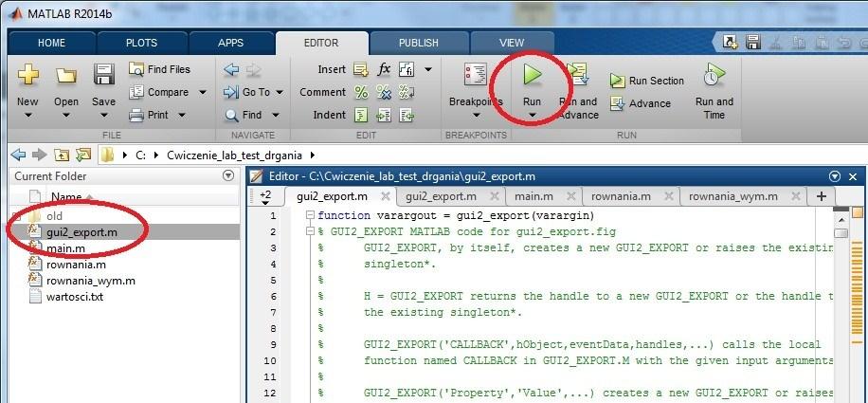Image resolution: width=868 pixels, height=403 pixels.
Task: Close the main.m editor tab
Action: (570, 196)
